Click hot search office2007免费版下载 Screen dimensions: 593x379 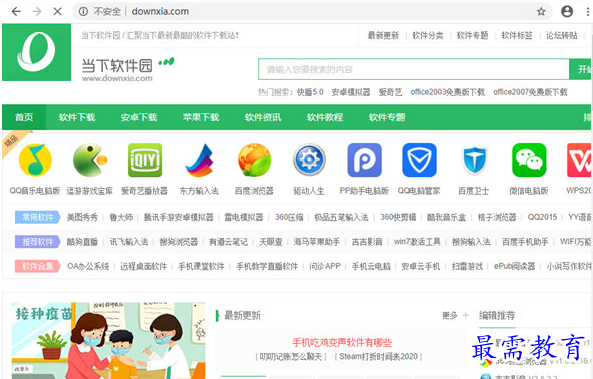pos(530,92)
